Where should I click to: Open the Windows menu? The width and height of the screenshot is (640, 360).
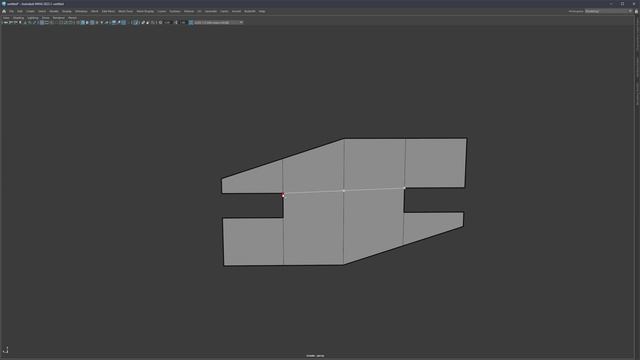[81, 11]
